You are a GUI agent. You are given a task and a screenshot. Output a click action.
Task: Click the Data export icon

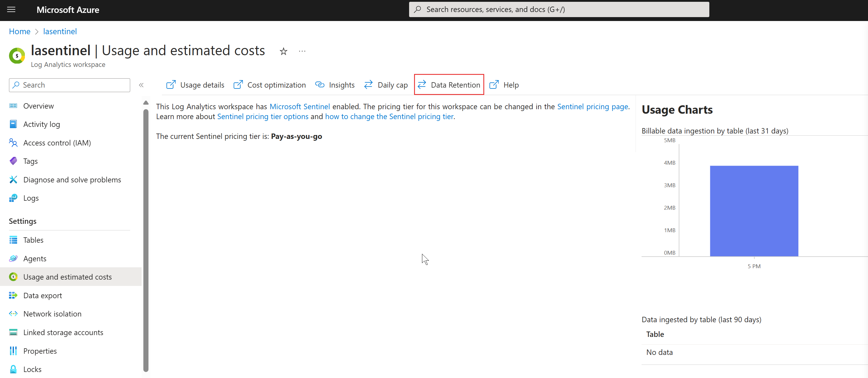click(13, 295)
